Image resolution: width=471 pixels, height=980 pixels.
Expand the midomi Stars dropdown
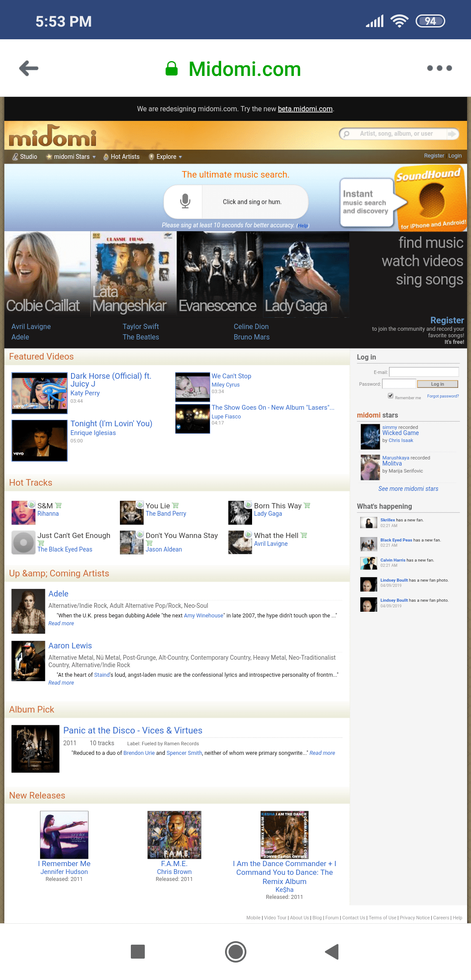coord(71,157)
